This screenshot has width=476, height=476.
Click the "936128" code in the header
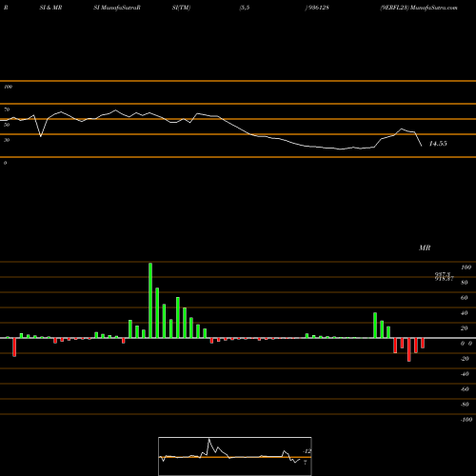point(318,8)
